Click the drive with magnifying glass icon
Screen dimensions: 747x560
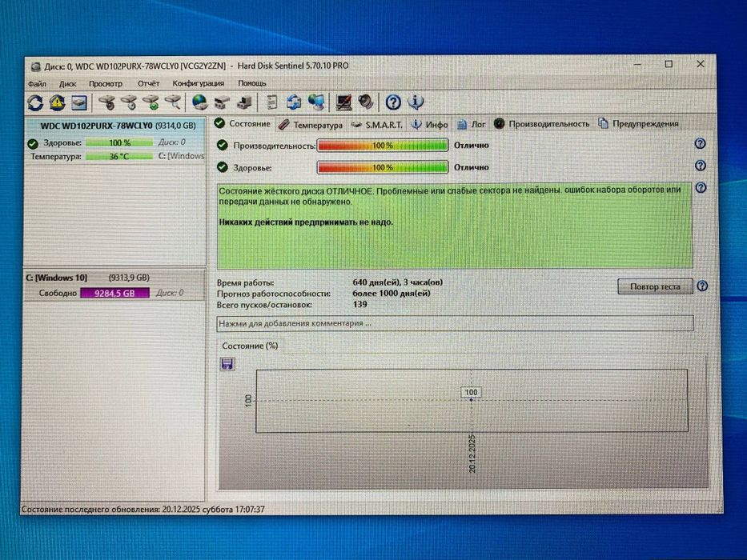tap(173, 102)
